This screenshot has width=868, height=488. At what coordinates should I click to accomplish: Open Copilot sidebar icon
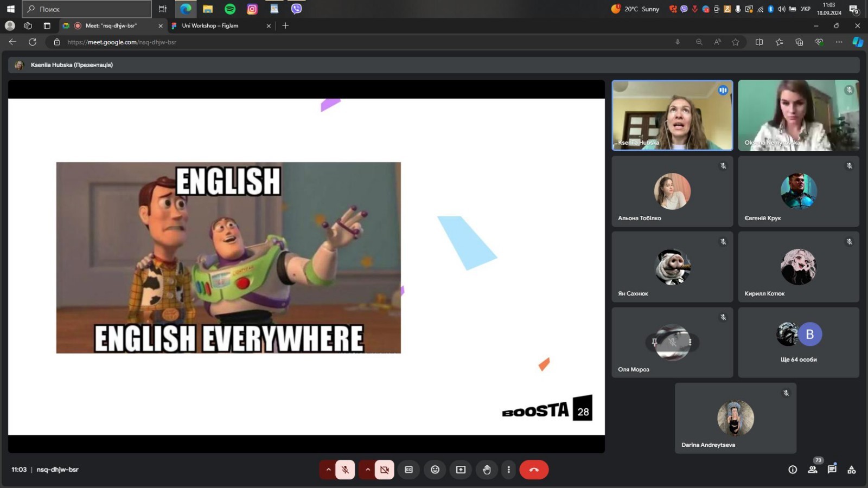pyautogui.click(x=858, y=42)
